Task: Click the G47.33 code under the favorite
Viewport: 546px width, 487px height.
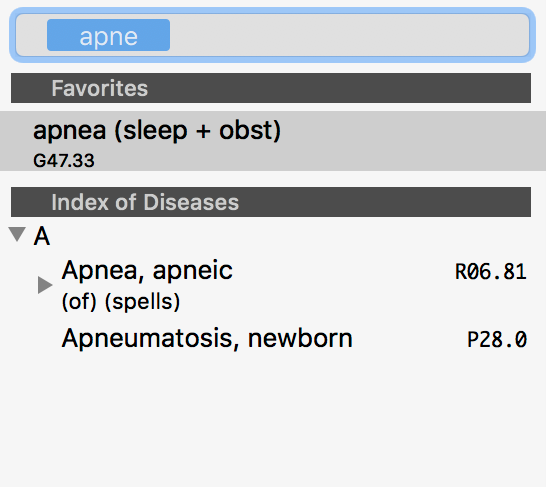Action: 64,161
